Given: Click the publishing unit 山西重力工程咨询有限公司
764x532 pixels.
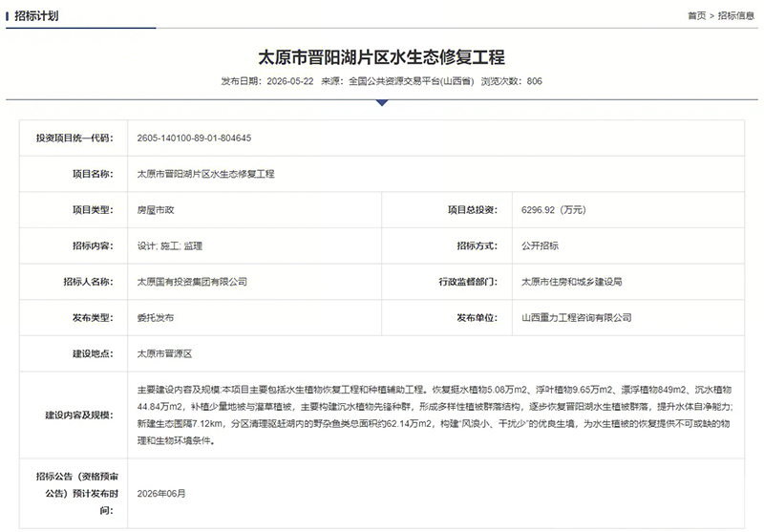Looking at the screenshot, I should (577, 318).
